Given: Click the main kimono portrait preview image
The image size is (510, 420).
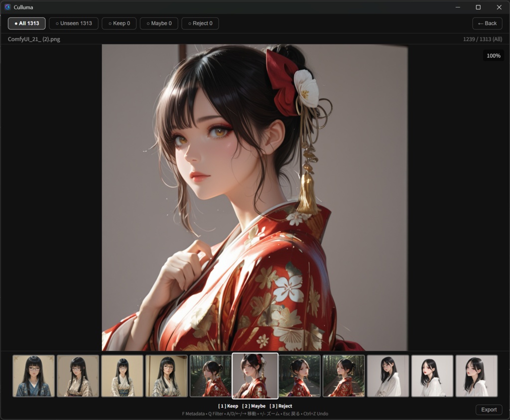Looking at the screenshot, I should [x=255, y=197].
